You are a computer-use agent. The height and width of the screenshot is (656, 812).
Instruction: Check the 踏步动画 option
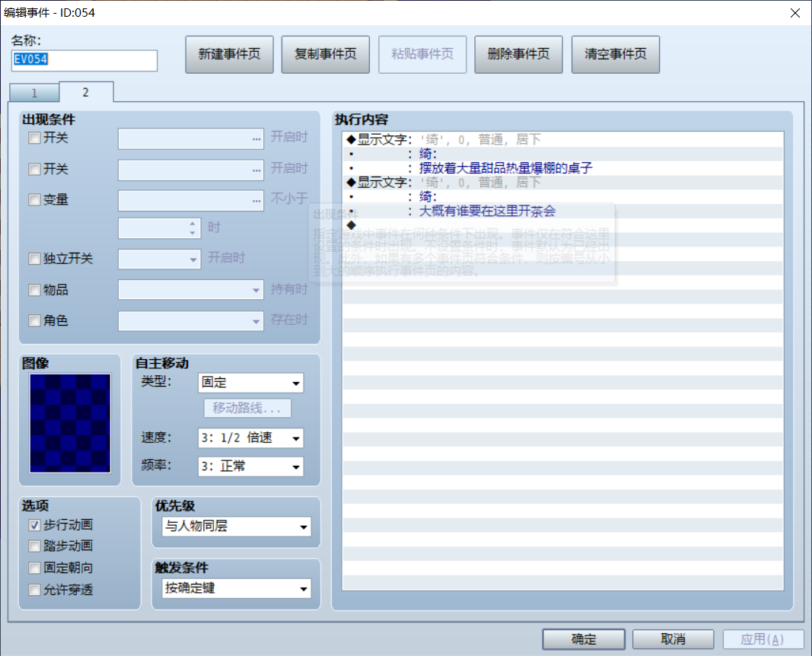tap(35, 546)
